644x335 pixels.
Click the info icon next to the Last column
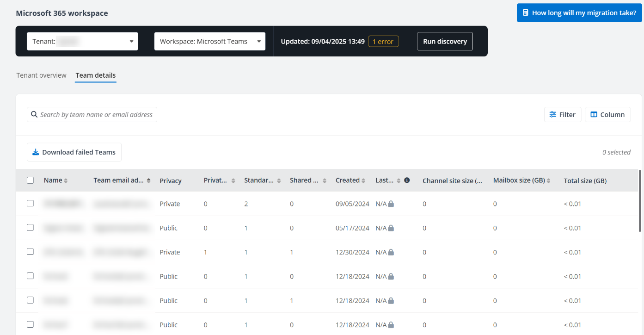(407, 180)
